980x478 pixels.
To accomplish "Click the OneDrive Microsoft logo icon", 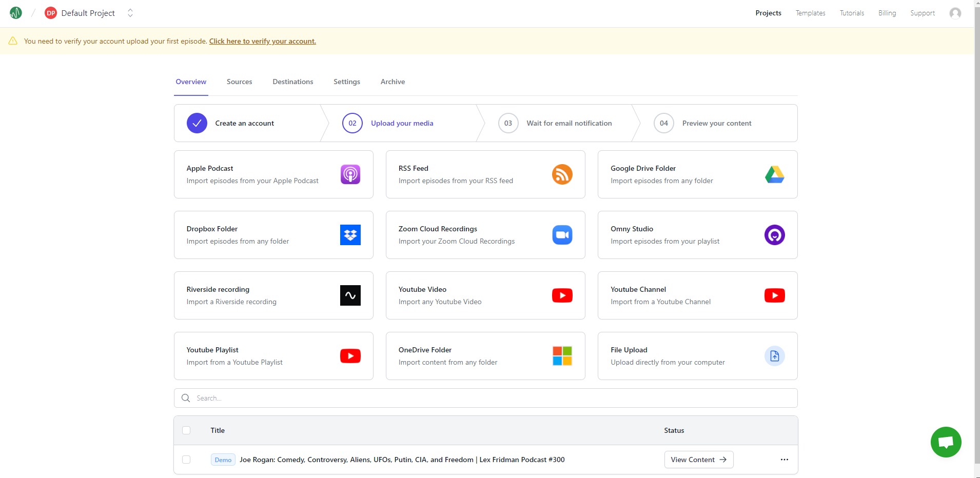I will [562, 356].
